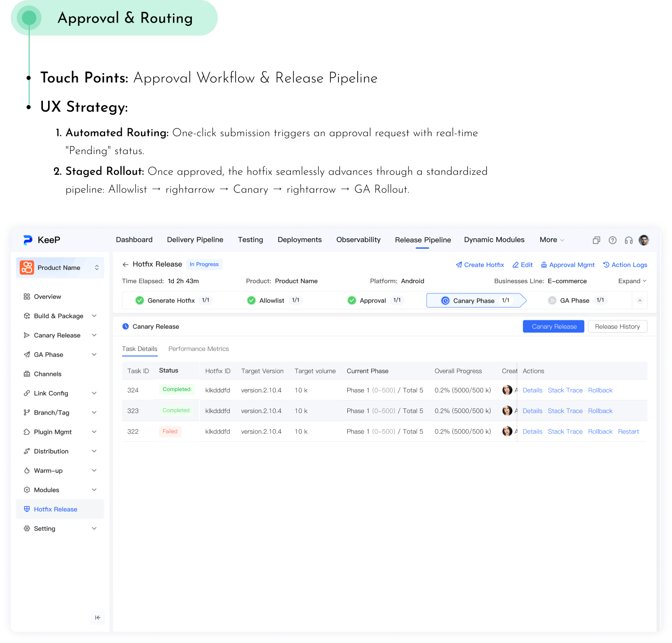The width and height of the screenshot is (672, 643).
Task: Click the creator avatar for task 324
Action: (507, 390)
